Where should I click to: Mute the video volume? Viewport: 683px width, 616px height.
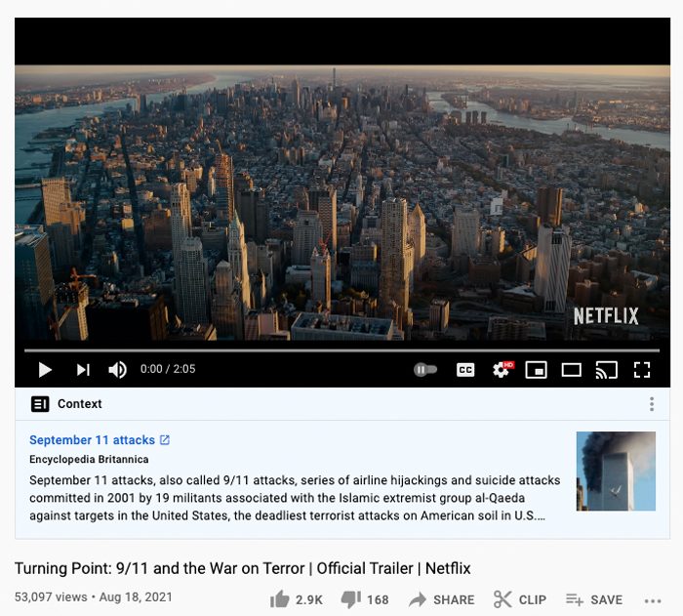coord(117,370)
